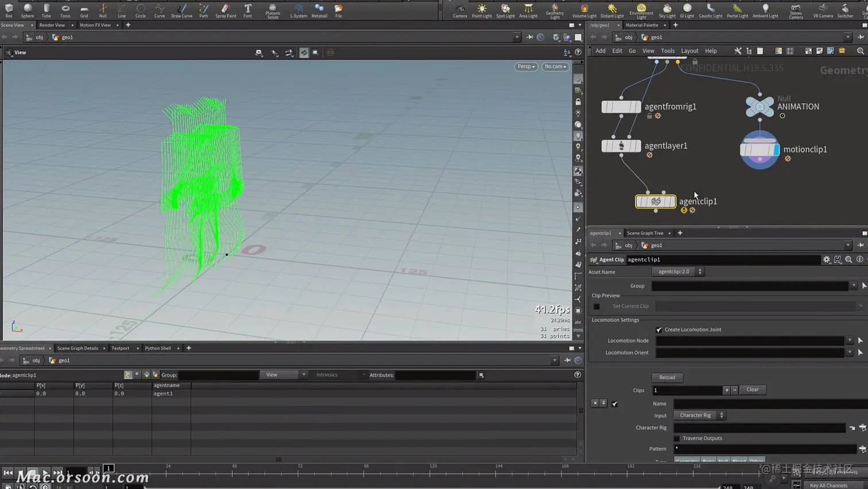The height and width of the screenshot is (489, 868).
Task: Add an Environment Light from the shelf
Action: [641, 11]
